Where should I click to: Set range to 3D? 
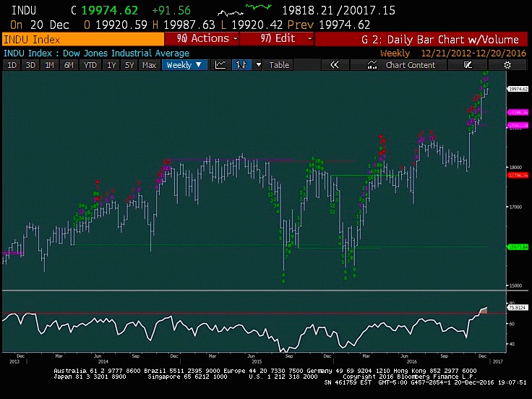[x=30, y=65]
